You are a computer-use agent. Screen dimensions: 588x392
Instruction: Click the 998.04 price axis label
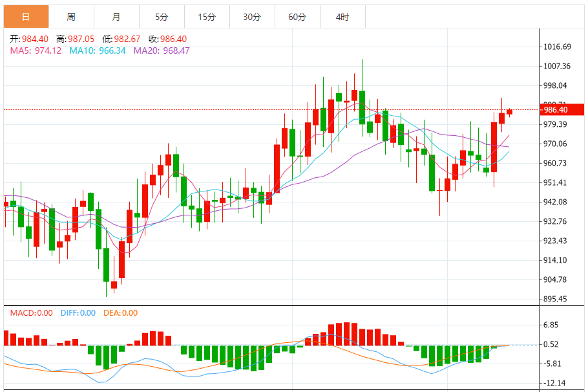click(556, 85)
